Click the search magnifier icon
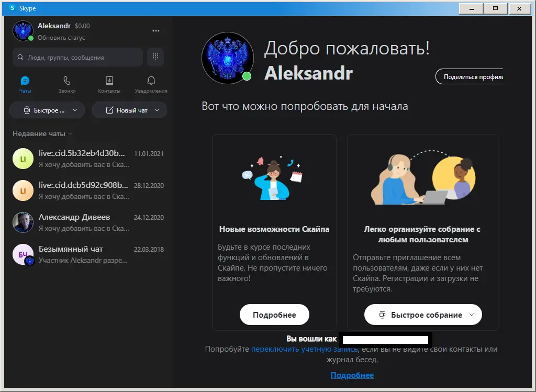This screenshot has width=536, height=392. 20,57
